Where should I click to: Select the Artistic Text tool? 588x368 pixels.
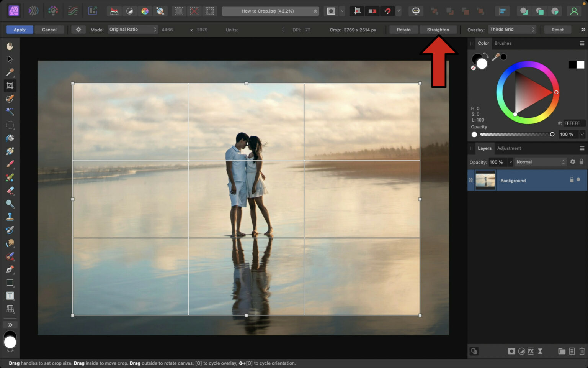click(10, 296)
